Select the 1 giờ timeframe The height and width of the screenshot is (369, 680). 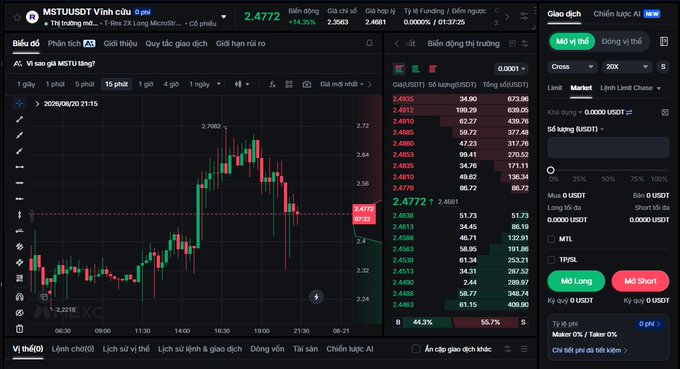click(x=146, y=84)
